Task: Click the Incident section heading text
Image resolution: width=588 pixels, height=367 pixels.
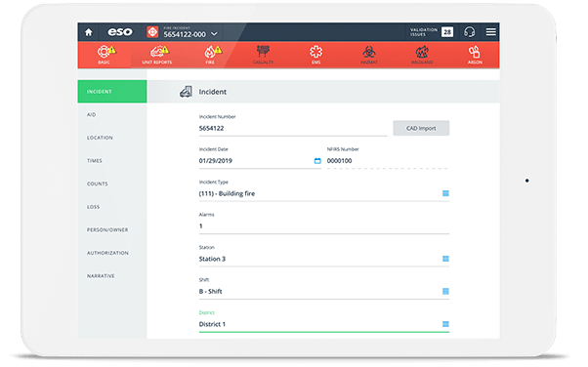Action: [x=213, y=92]
